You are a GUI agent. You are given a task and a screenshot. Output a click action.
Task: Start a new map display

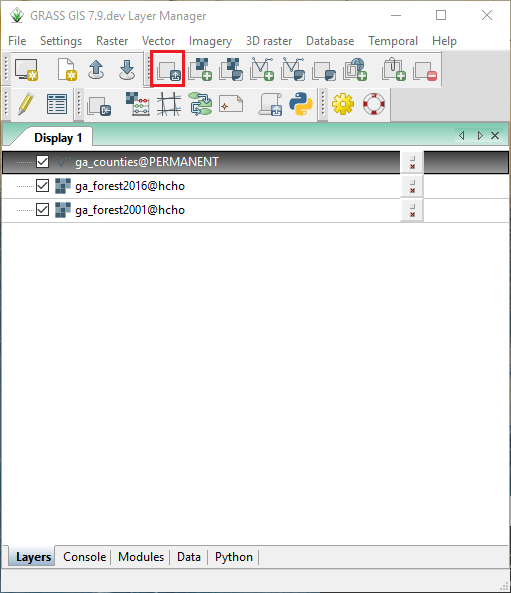coord(26,70)
